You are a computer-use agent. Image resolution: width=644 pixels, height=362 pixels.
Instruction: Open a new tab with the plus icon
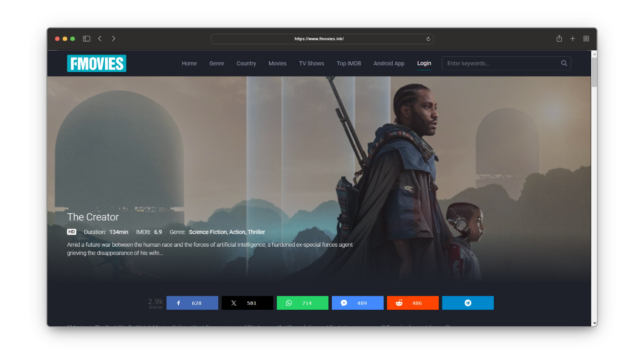(572, 39)
